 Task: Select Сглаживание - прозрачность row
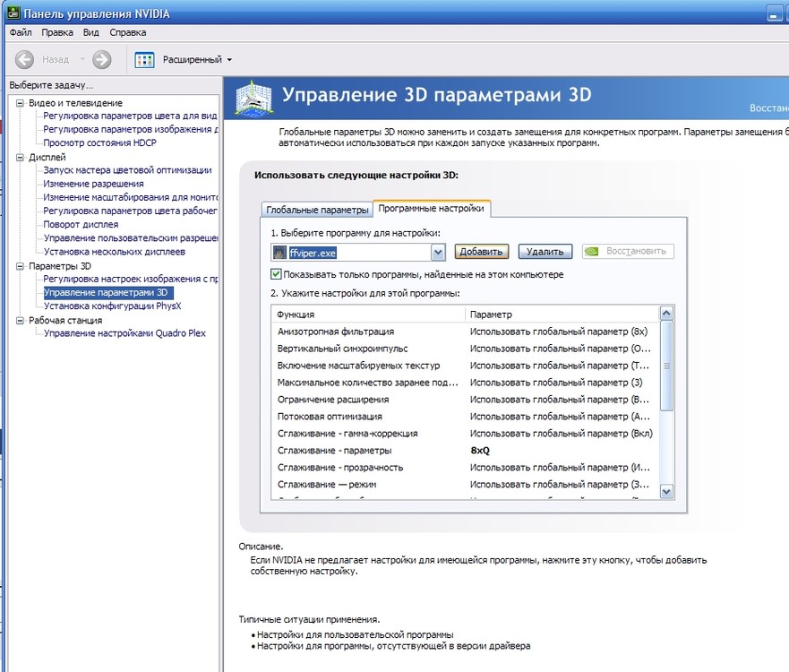pyautogui.click(x=465, y=468)
